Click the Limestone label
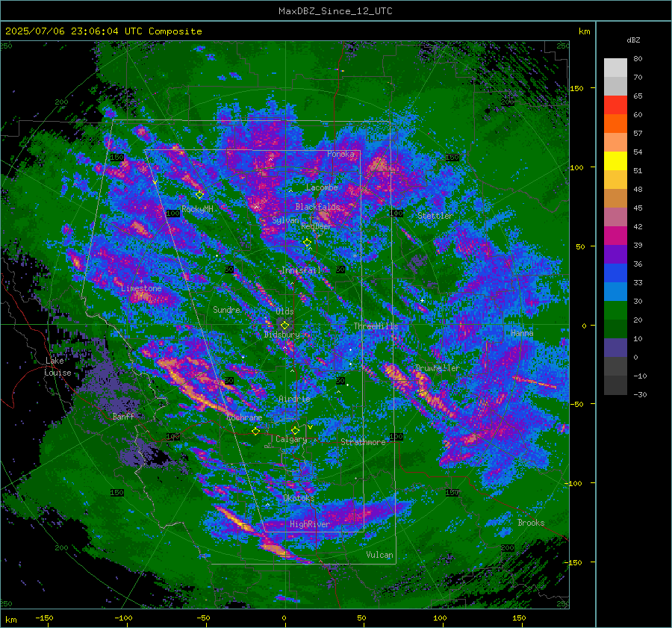 141,288
